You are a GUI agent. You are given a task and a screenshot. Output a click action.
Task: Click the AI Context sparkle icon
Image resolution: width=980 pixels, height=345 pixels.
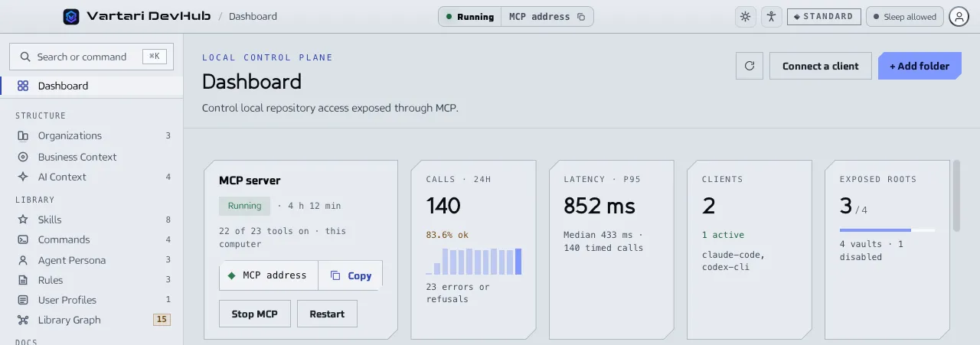click(23, 177)
